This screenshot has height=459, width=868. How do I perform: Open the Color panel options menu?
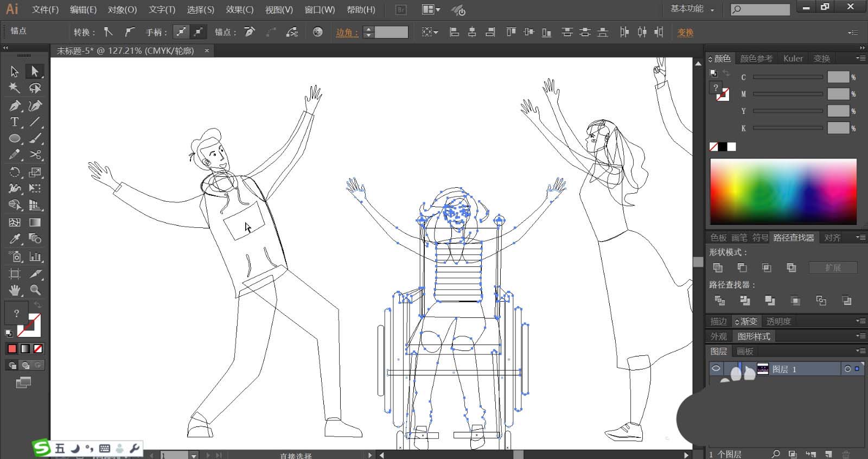(860, 58)
